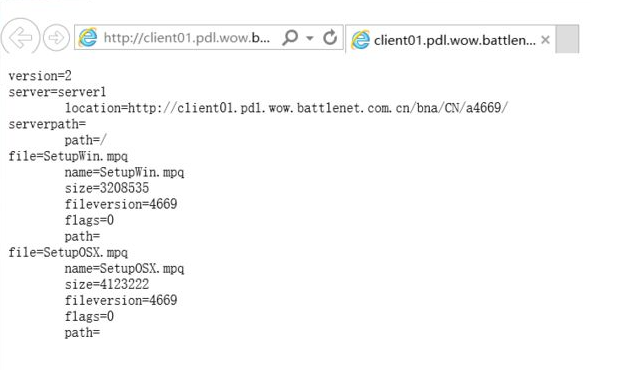Click the size=4123222 text

click(107, 284)
